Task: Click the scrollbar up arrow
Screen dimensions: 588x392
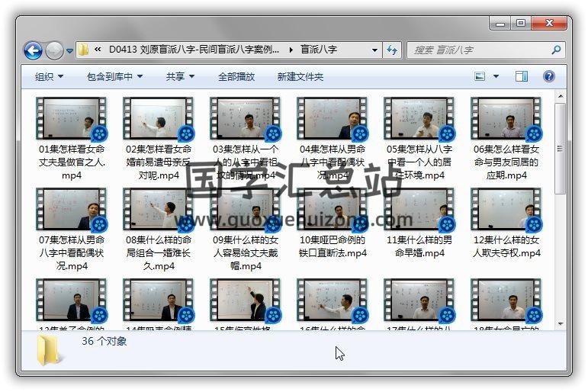Action: coord(561,96)
